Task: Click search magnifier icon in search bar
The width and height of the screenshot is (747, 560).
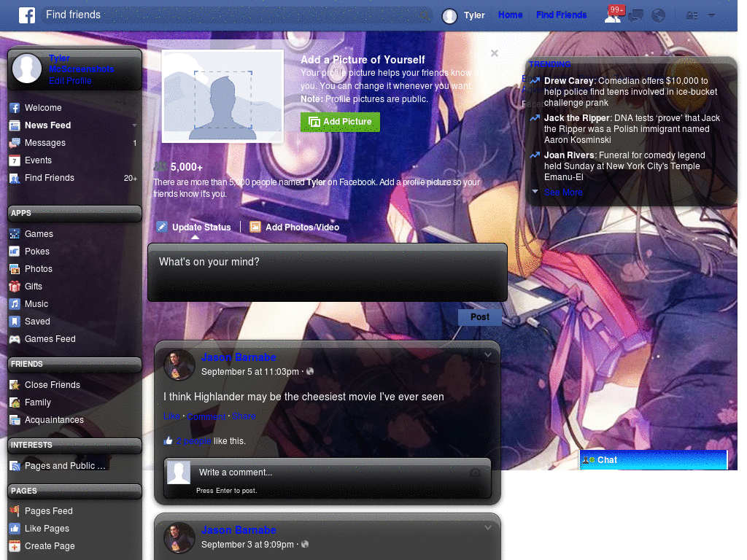Action: (x=424, y=16)
